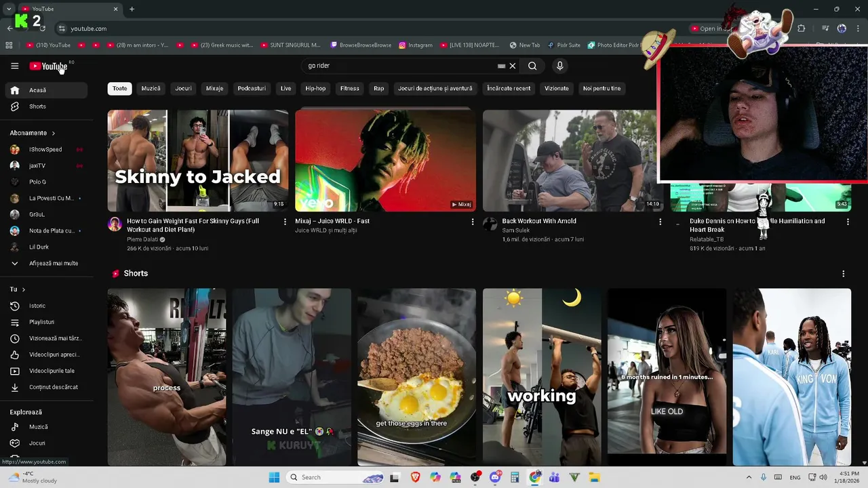868x488 pixels.
Task: Open Istoric in sidebar
Action: point(47,306)
